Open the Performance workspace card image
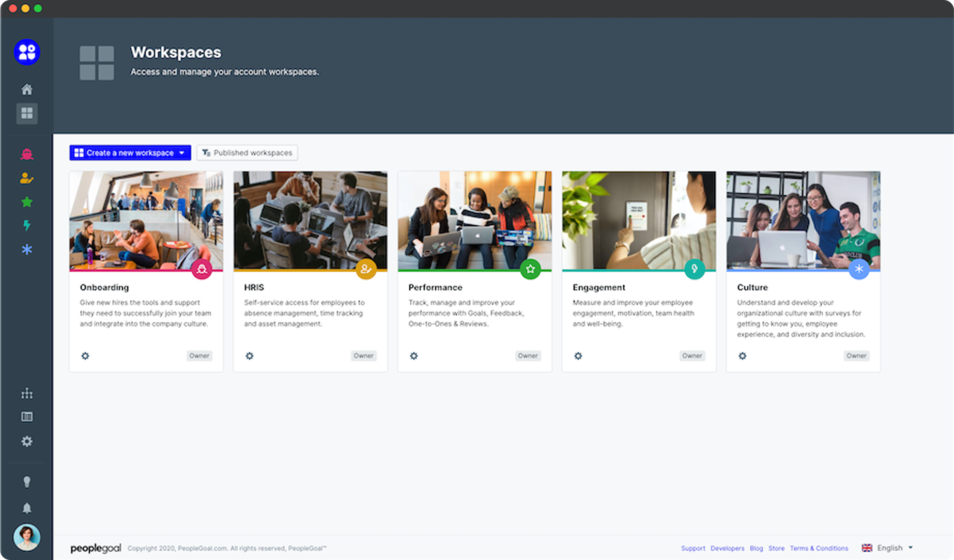Screen dimensions: 954x560 tap(474, 220)
